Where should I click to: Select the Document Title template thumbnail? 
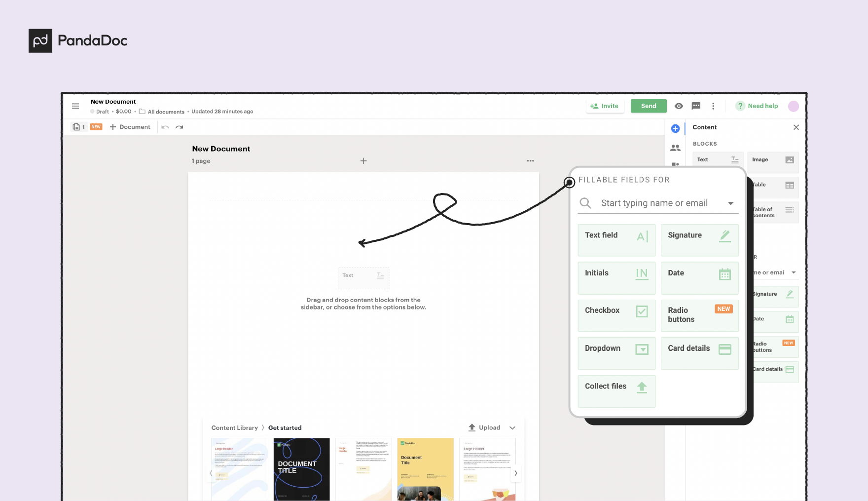pyautogui.click(x=425, y=469)
